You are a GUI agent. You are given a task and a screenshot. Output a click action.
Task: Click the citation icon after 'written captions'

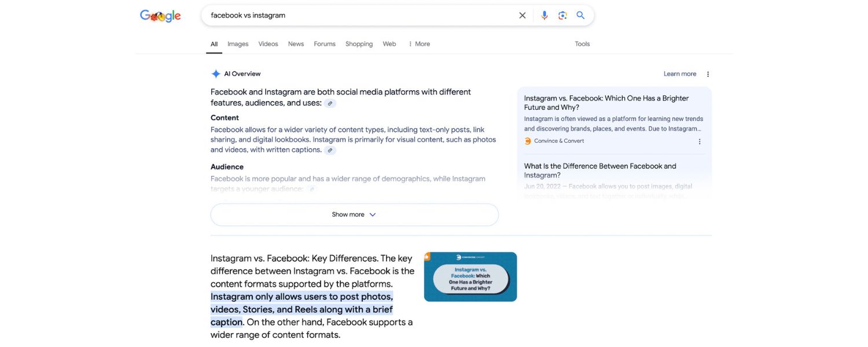coord(330,149)
